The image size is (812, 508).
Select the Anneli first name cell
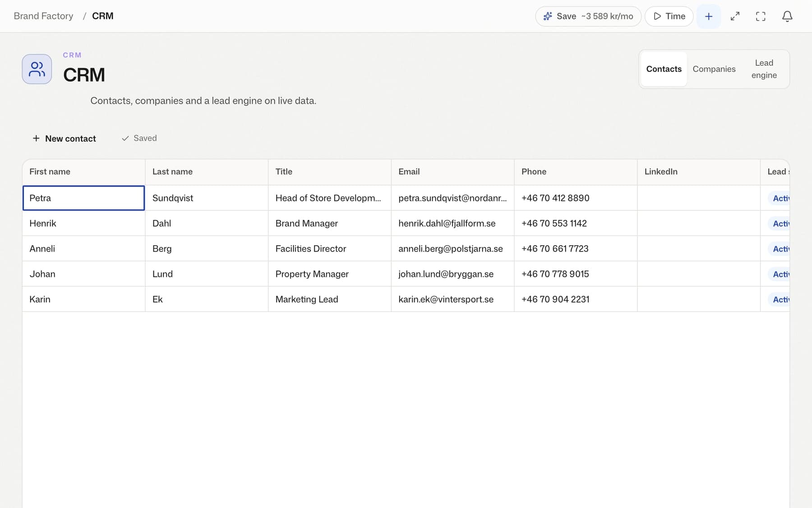coord(84,248)
